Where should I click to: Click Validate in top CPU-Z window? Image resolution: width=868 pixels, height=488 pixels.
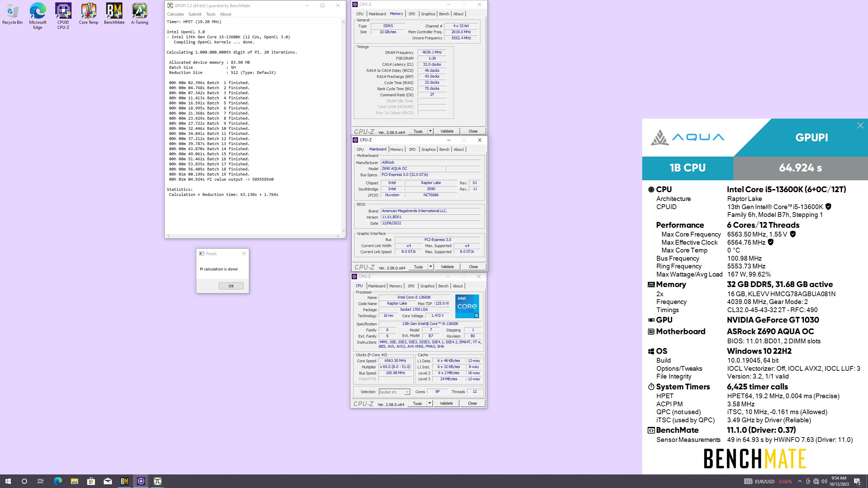click(x=447, y=131)
